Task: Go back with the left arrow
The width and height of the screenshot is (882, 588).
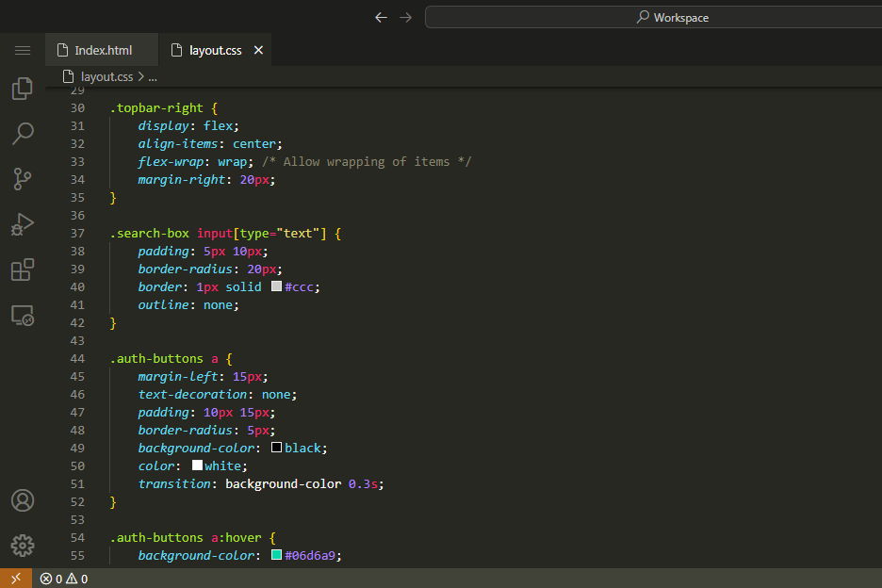Action: (381, 17)
